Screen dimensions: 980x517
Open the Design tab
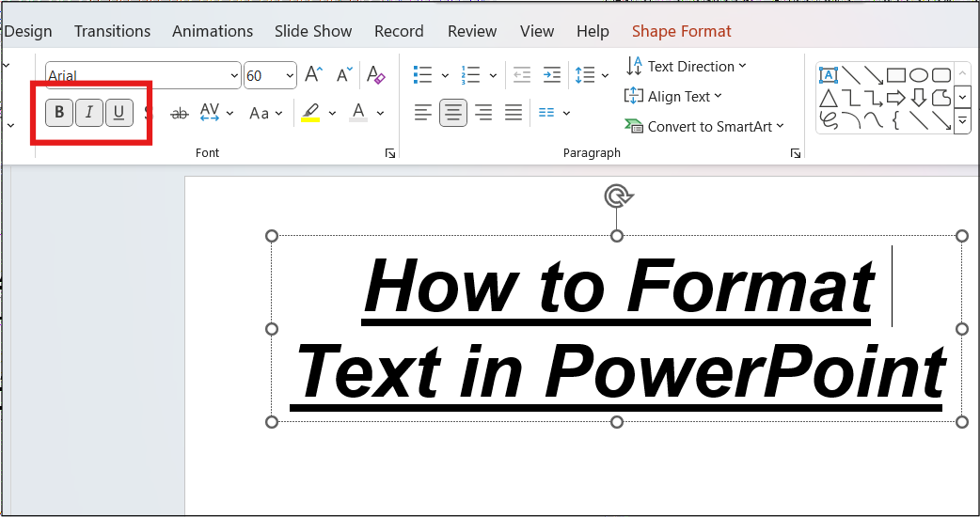pos(28,31)
